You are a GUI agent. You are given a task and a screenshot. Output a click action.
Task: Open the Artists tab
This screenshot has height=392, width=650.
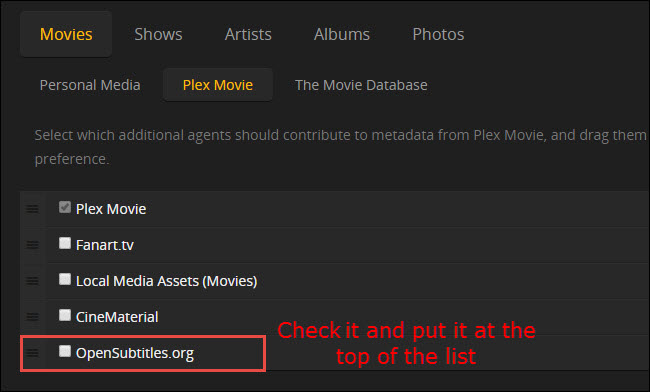coord(248,34)
